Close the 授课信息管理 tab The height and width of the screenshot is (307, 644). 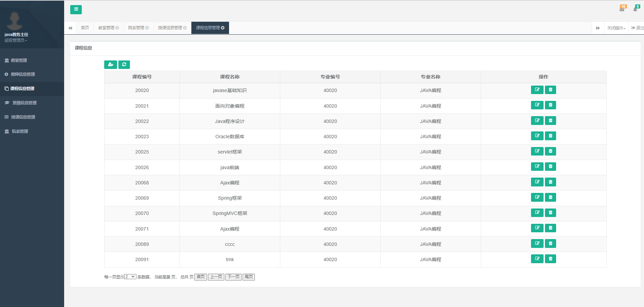(185, 28)
